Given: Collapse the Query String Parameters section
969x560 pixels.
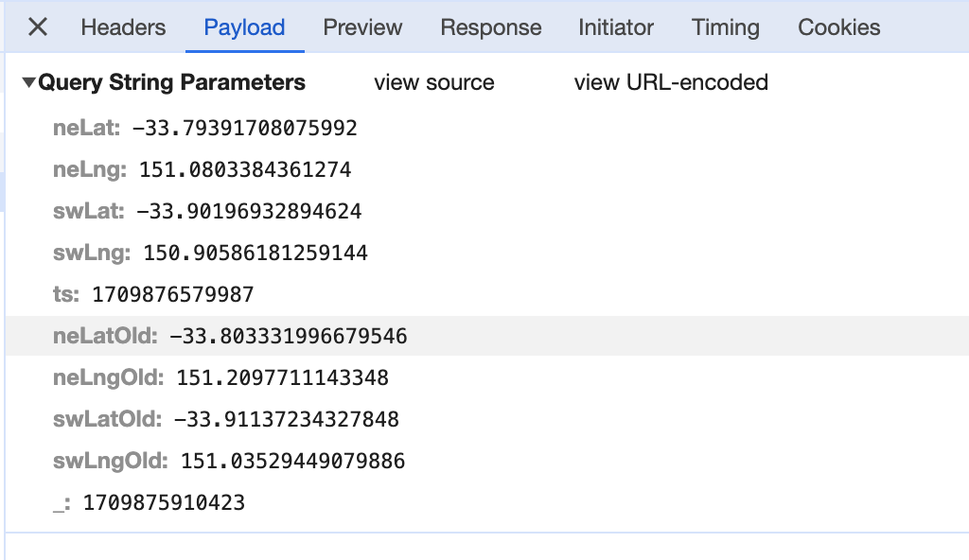Looking at the screenshot, I should (x=29, y=83).
